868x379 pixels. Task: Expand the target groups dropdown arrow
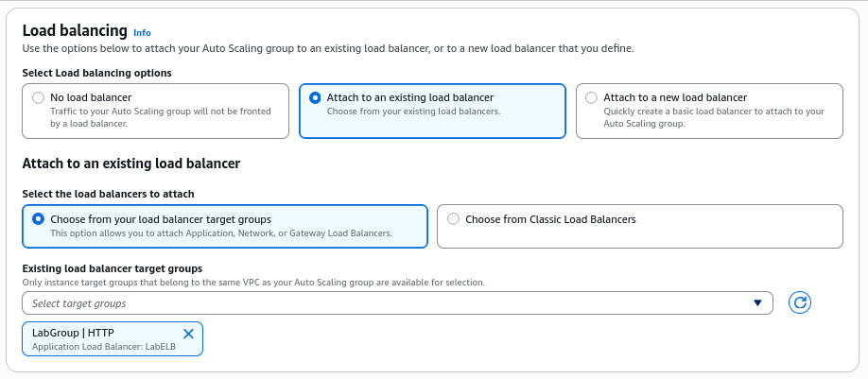tap(757, 303)
